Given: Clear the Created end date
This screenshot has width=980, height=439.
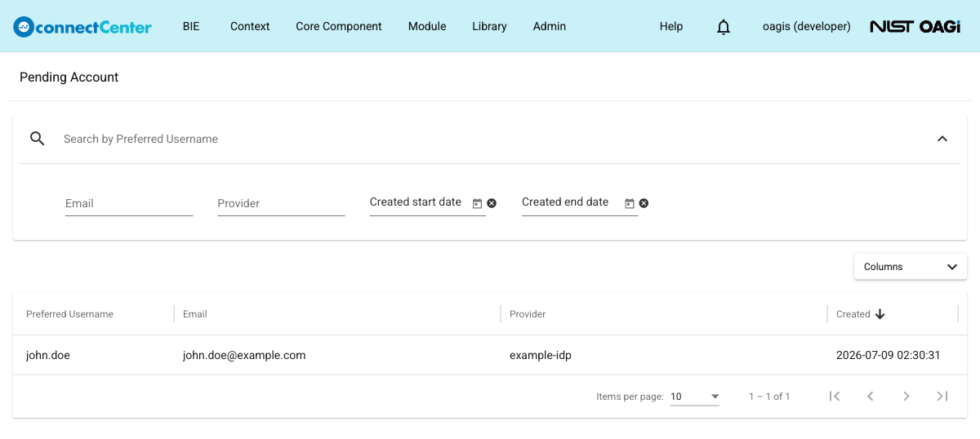Looking at the screenshot, I should coord(644,203).
